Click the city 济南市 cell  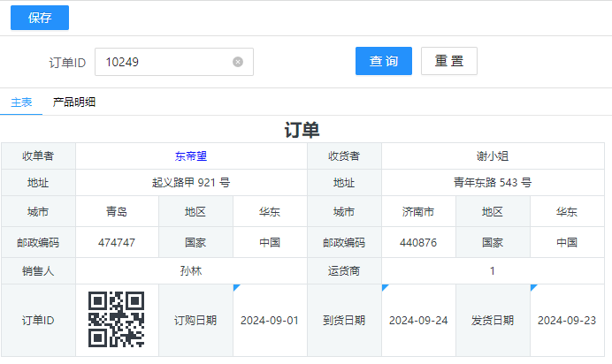click(418, 212)
